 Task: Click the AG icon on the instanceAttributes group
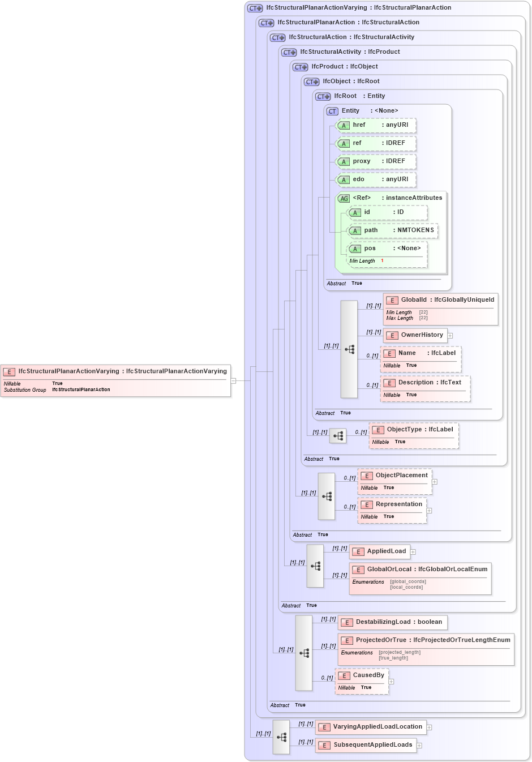[x=344, y=198]
